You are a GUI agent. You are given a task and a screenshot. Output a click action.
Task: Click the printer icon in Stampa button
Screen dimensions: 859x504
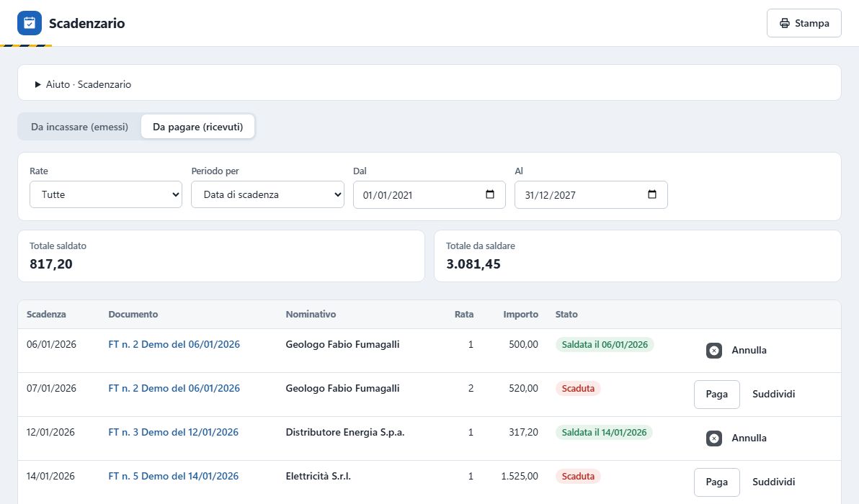[x=785, y=23]
